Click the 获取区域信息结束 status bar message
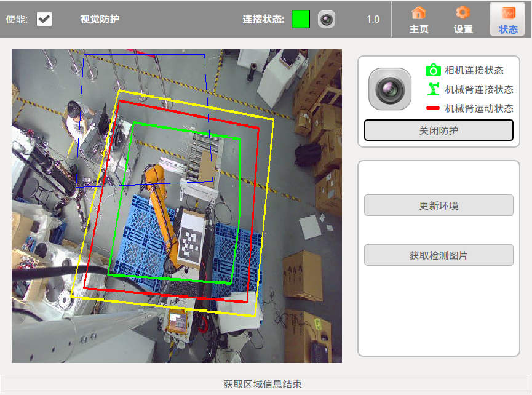Image resolution: width=532 pixels, height=395 pixels. (x=263, y=384)
